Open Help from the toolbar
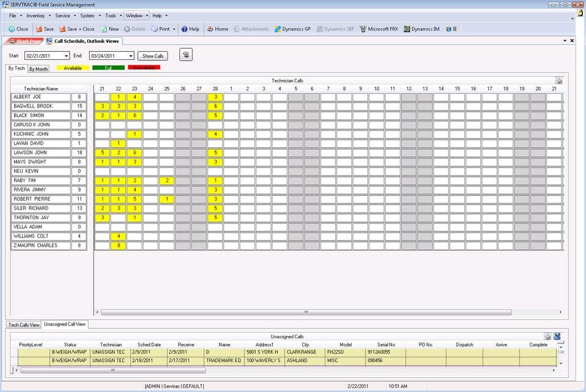This screenshot has width=586, height=392. pos(190,29)
